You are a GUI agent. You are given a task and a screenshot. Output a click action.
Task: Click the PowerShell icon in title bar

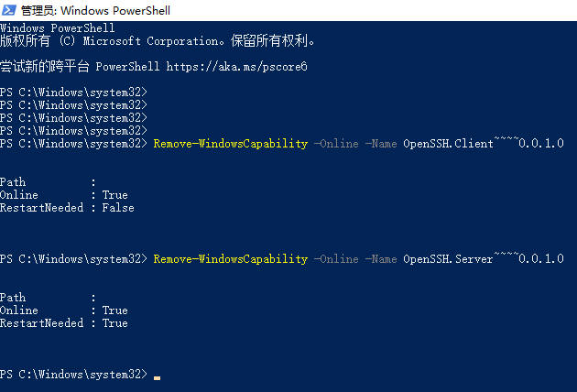coord(9,10)
